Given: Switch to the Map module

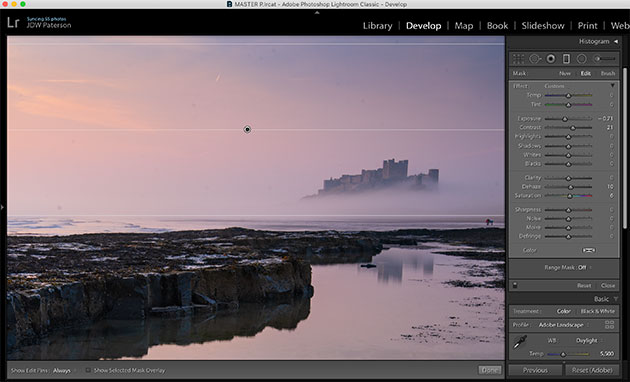Looking at the screenshot, I should tap(464, 26).
